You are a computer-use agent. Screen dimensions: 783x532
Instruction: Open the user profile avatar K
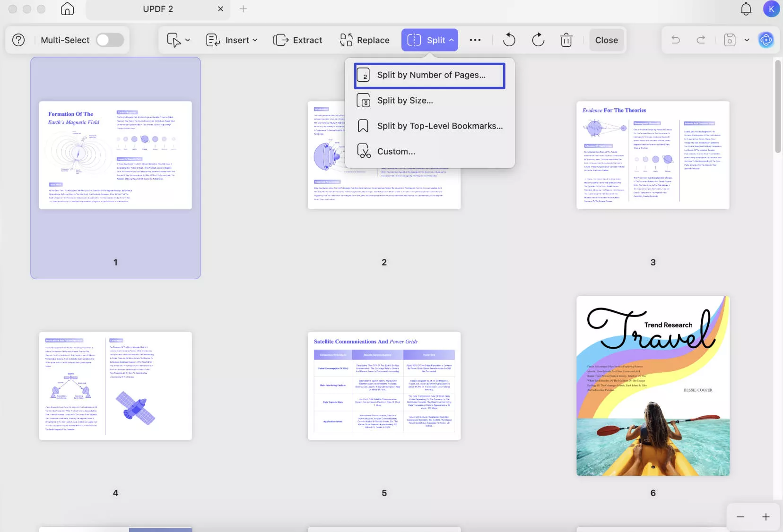coord(771,9)
